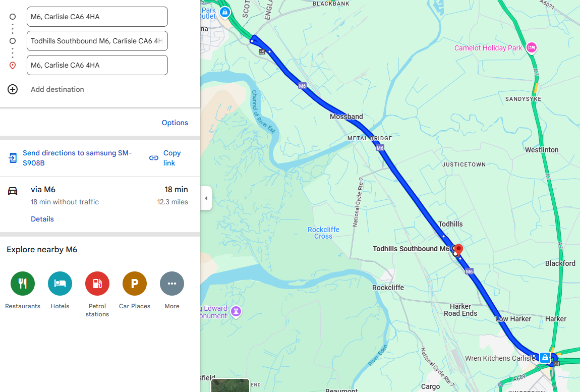Click the Copy link chain icon

click(x=154, y=158)
